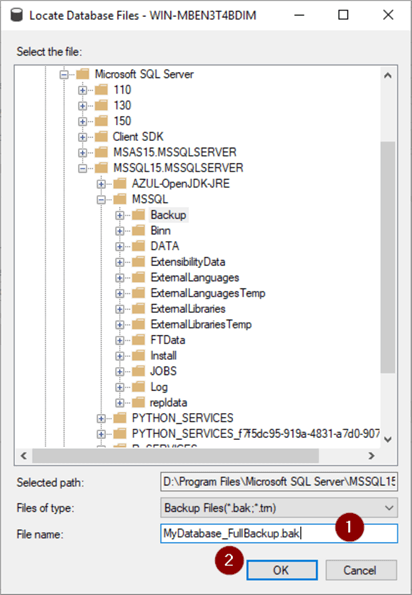
Task: Click the horizontal scrollbar right arrow
Action: 371,455
